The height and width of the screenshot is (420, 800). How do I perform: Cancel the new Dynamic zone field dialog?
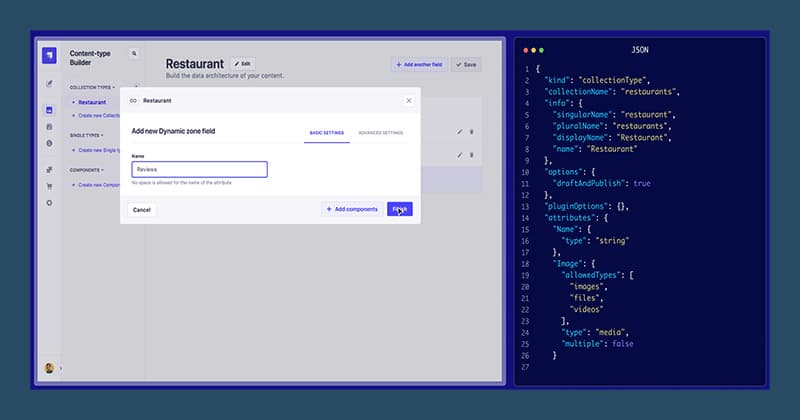[x=142, y=209]
